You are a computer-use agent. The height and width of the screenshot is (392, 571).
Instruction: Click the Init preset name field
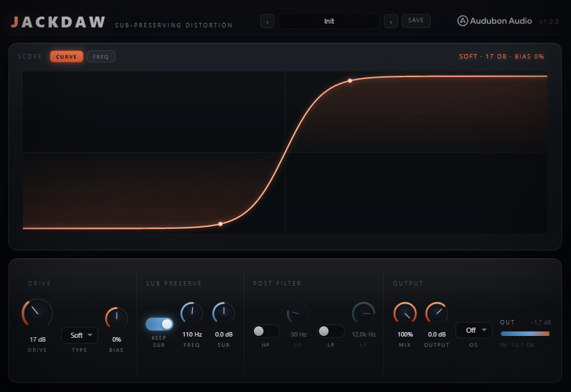[x=329, y=21]
